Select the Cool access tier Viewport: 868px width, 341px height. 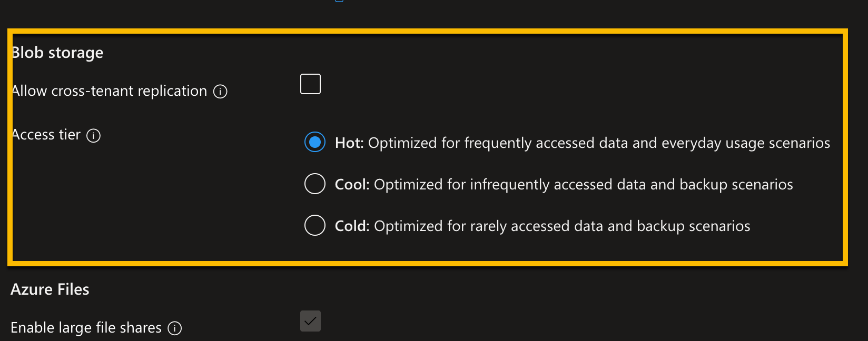coord(314,184)
